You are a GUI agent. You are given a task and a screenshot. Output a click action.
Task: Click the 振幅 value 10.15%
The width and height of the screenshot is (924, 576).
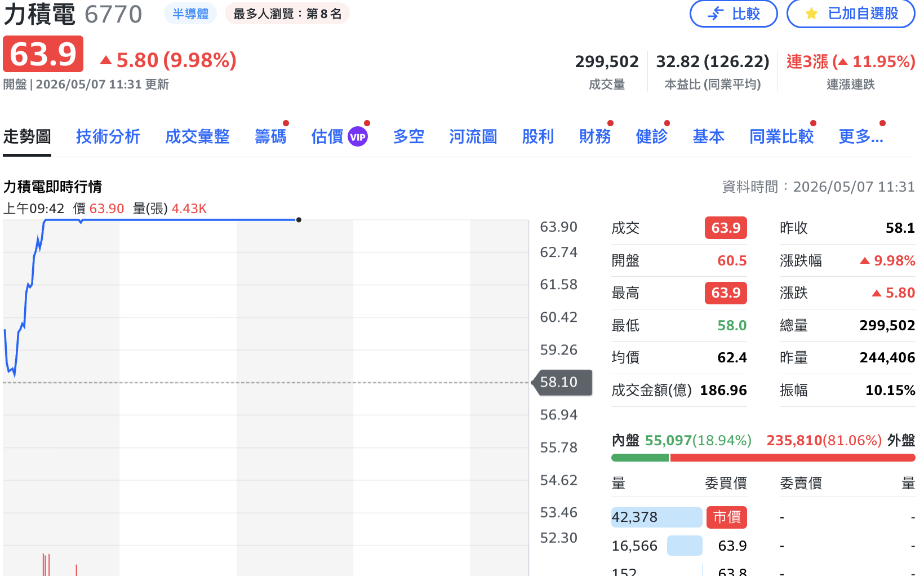[890, 390]
